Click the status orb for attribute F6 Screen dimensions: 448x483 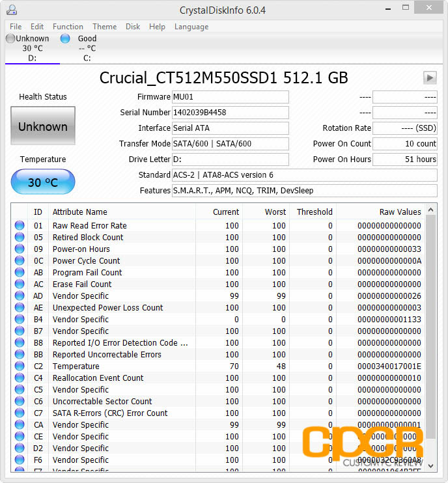point(20,460)
